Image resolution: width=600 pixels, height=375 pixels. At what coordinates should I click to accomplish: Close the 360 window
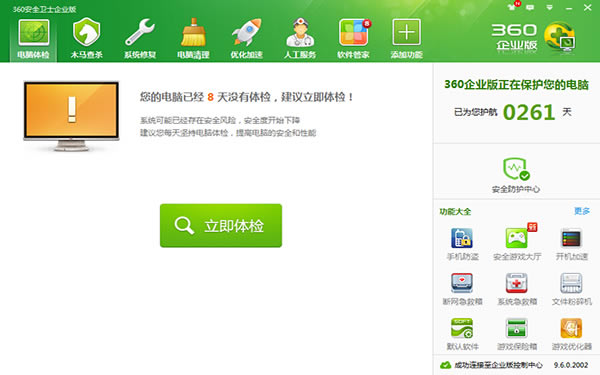click(588, 8)
